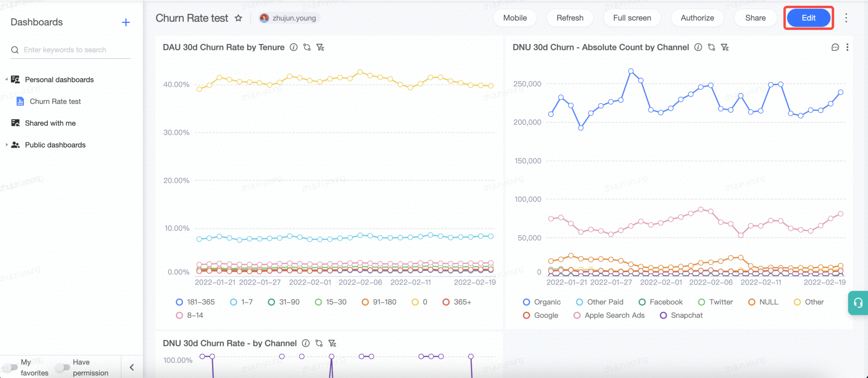Select Public dashboards in sidebar

pyautogui.click(x=55, y=145)
